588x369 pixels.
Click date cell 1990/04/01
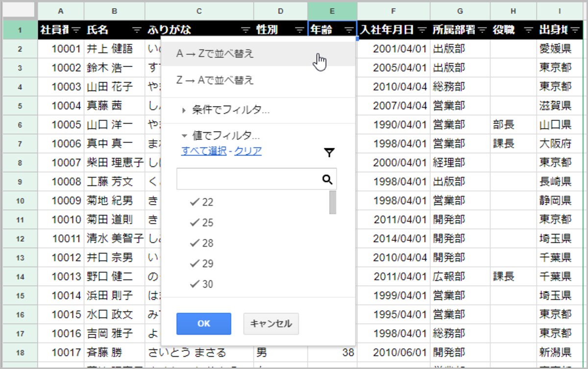point(393,125)
